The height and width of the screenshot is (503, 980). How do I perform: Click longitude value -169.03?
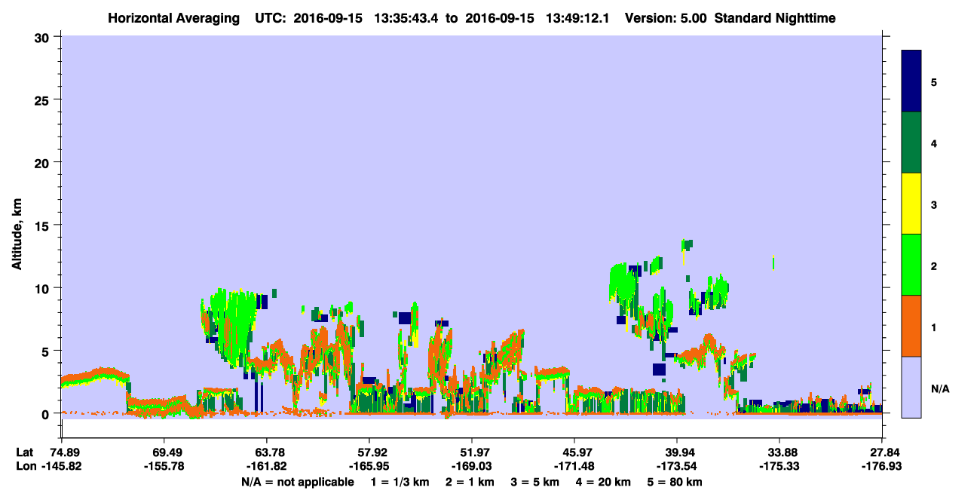click(x=471, y=467)
